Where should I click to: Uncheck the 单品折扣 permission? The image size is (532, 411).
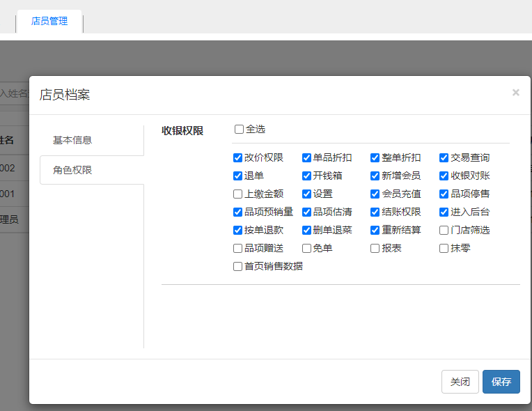pos(307,157)
